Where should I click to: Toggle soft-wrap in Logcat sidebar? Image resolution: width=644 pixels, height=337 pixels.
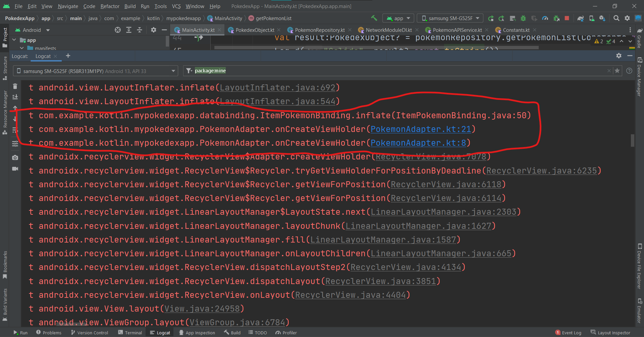pos(15,130)
